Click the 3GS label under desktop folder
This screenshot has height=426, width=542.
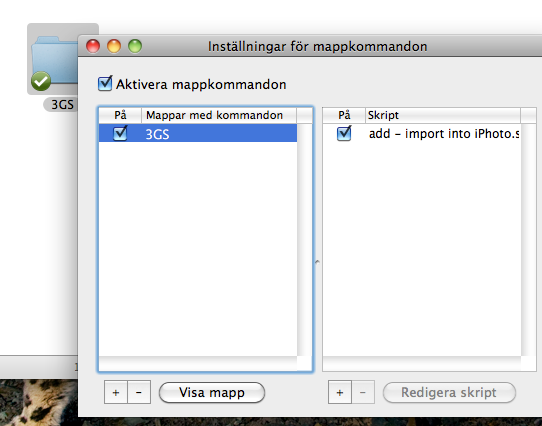click(62, 104)
